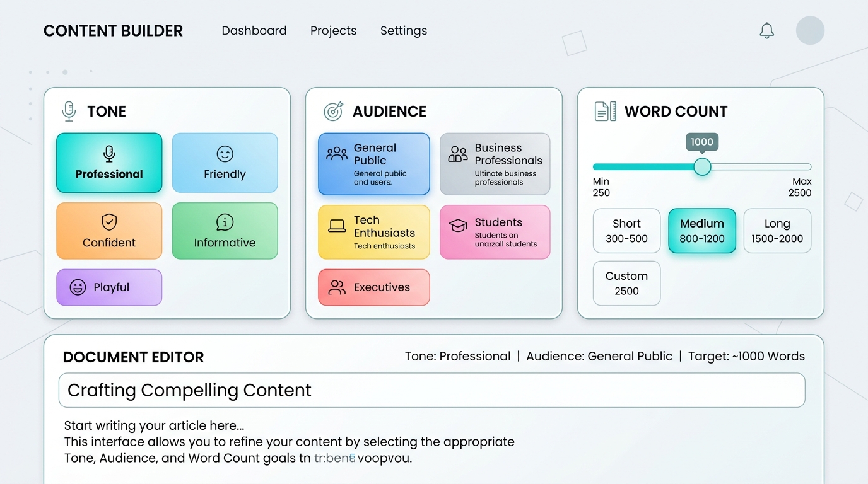Screen dimensions: 868x484
Task: Click the target icon beside AUDIENCE heading
Action: tap(333, 112)
